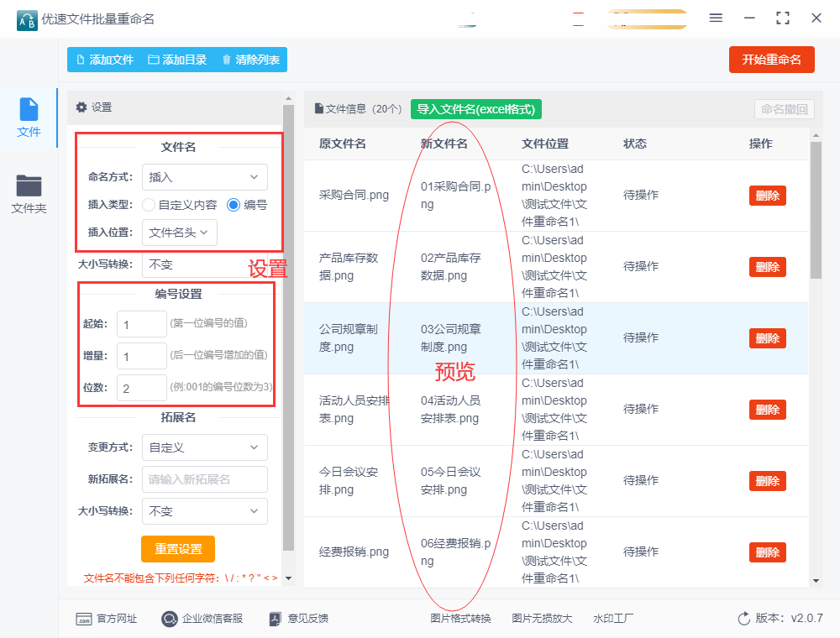Click the 文件位置 column header
This screenshot has width=840, height=638.
click(x=545, y=144)
